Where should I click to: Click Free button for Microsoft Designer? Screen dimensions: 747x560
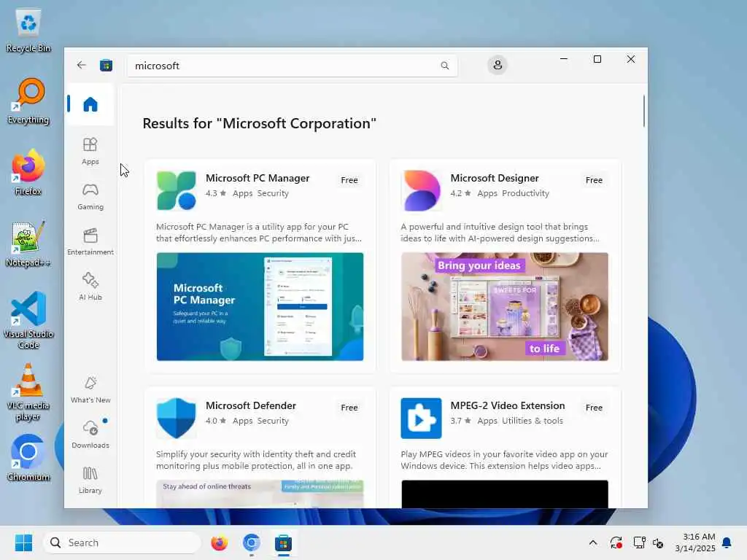594,180
